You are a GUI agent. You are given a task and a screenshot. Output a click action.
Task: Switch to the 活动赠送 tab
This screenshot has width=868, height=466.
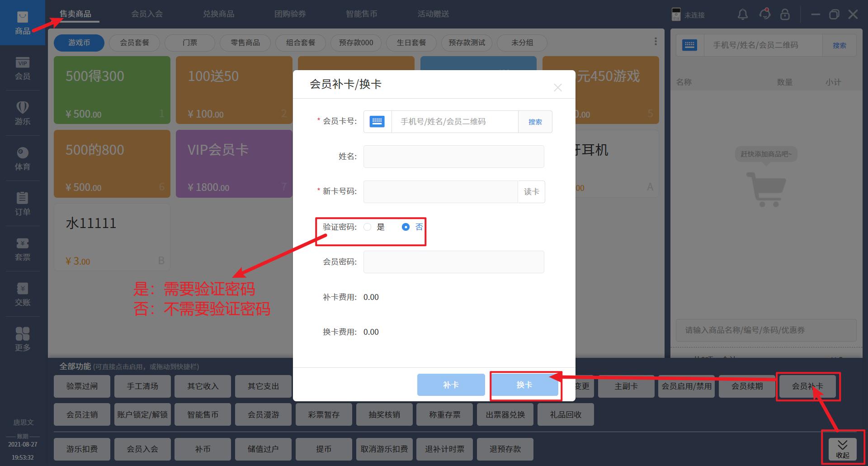click(x=433, y=14)
